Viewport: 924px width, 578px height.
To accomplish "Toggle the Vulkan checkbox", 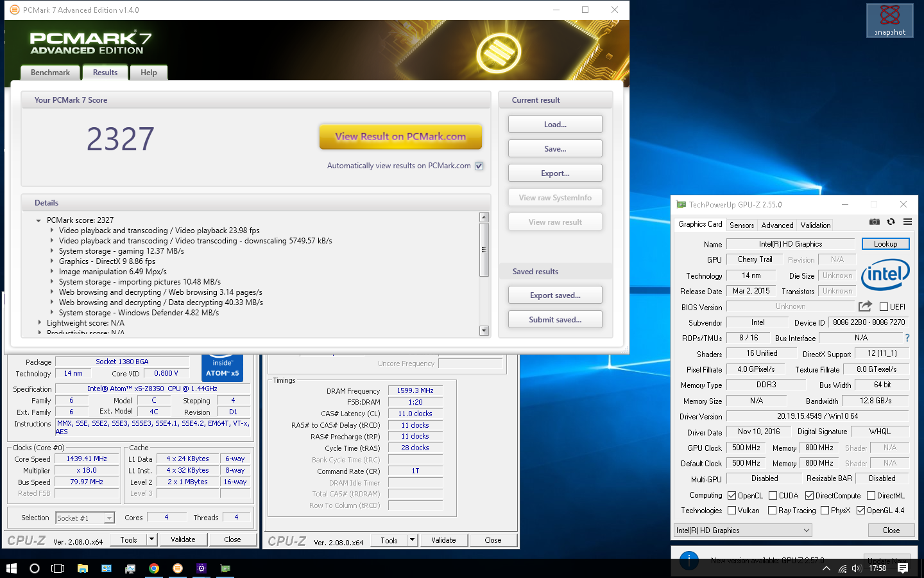I will point(732,511).
